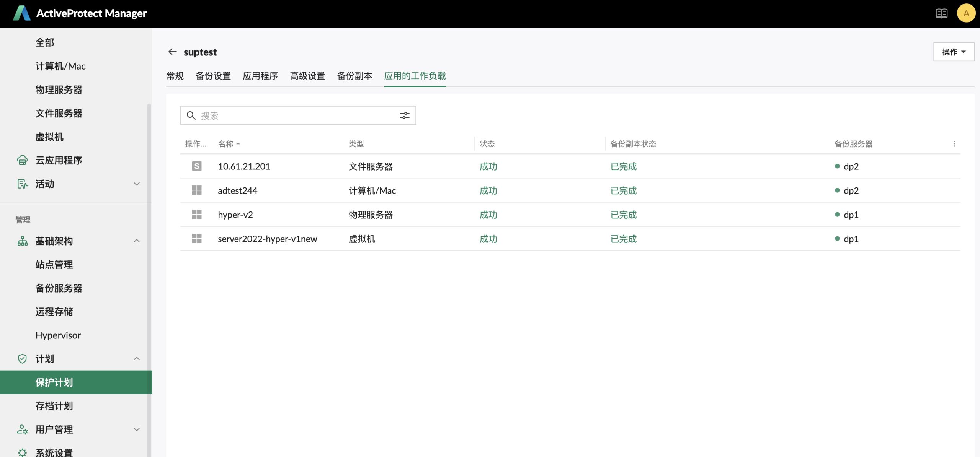Select 保护计划 in the sidebar
The width and height of the screenshot is (980, 457).
(x=76, y=382)
